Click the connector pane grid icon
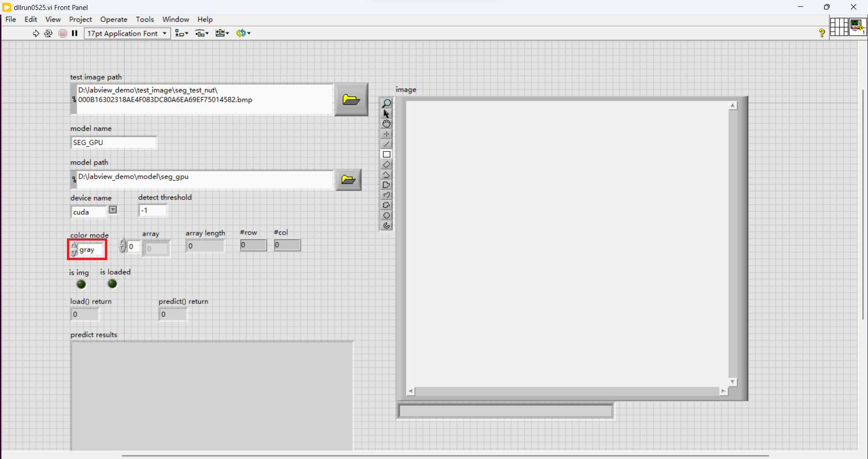This screenshot has height=459, width=868. click(x=839, y=27)
